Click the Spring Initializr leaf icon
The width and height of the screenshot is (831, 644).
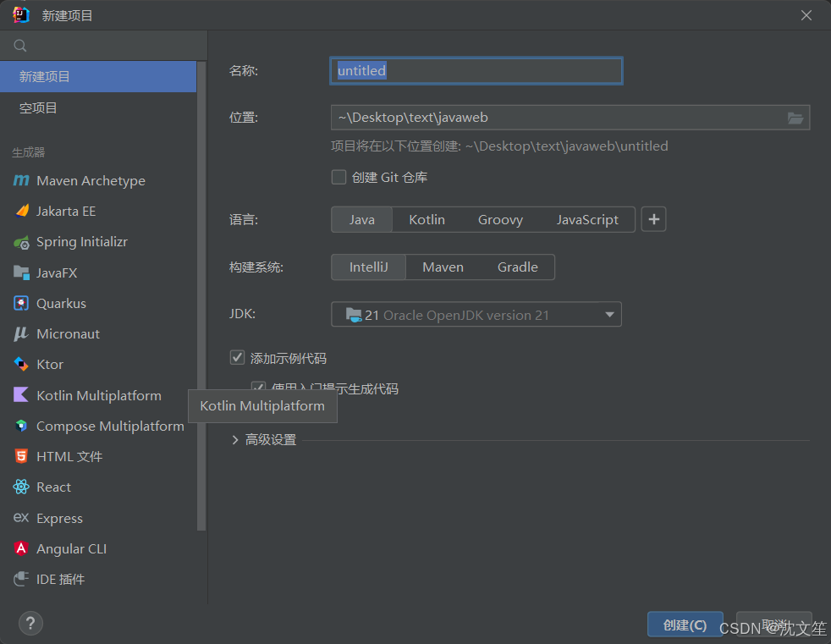(21, 242)
